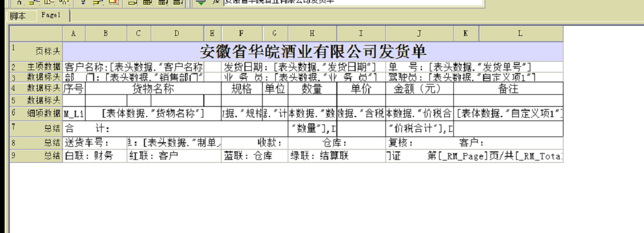Select the 表体数据 规格 detail cell
This screenshot has height=233, width=644.
[x=241, y=114]
